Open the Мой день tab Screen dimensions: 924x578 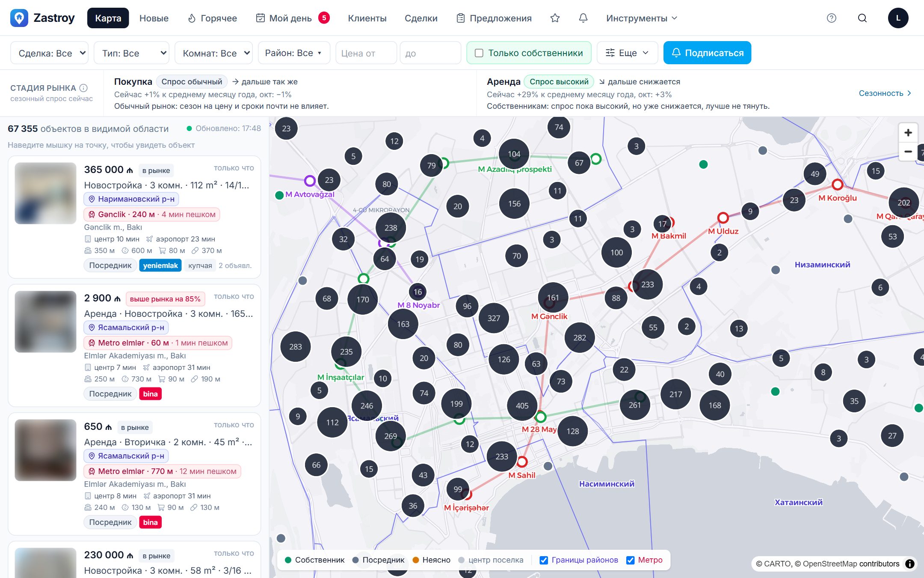(293, 18)
